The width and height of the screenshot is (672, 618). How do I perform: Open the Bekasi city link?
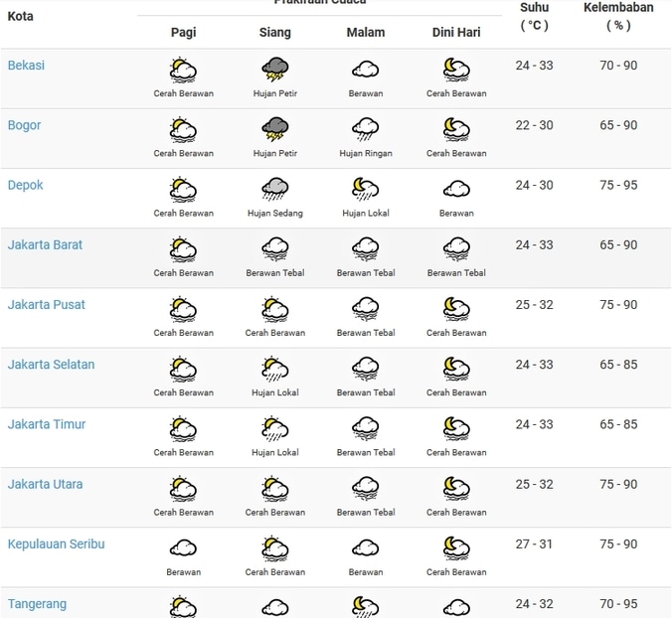(x=26, y=66)
